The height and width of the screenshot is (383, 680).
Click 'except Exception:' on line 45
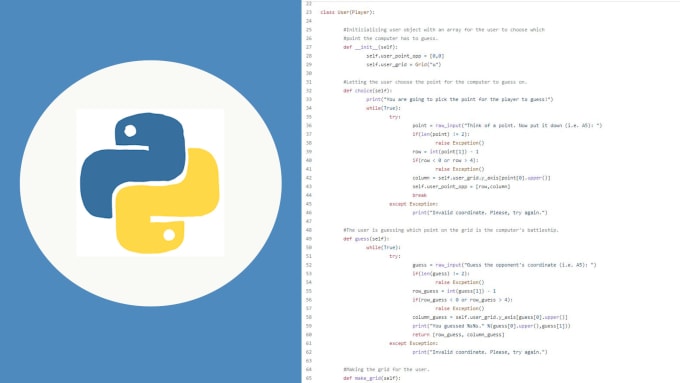coord(413,204)
